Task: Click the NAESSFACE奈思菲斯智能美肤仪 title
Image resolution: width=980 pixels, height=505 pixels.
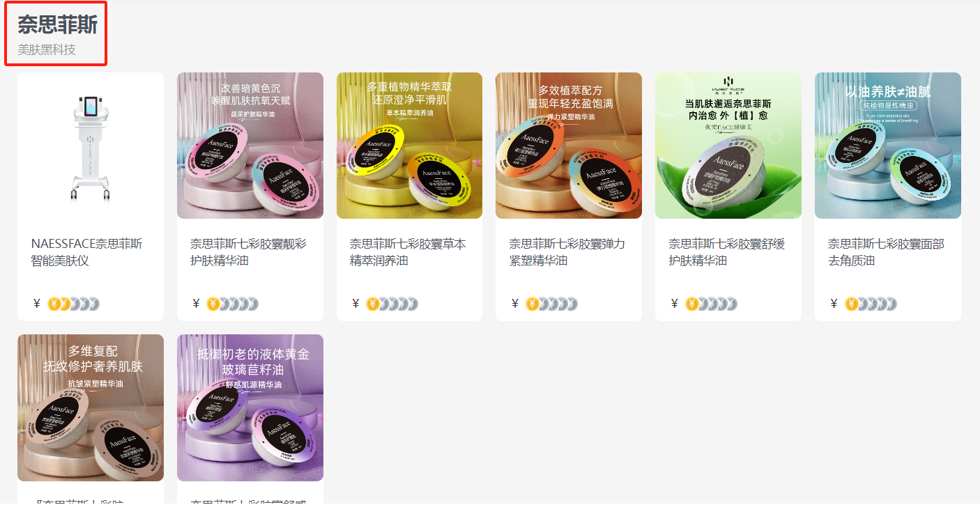Action: click(x=87, y=252)
